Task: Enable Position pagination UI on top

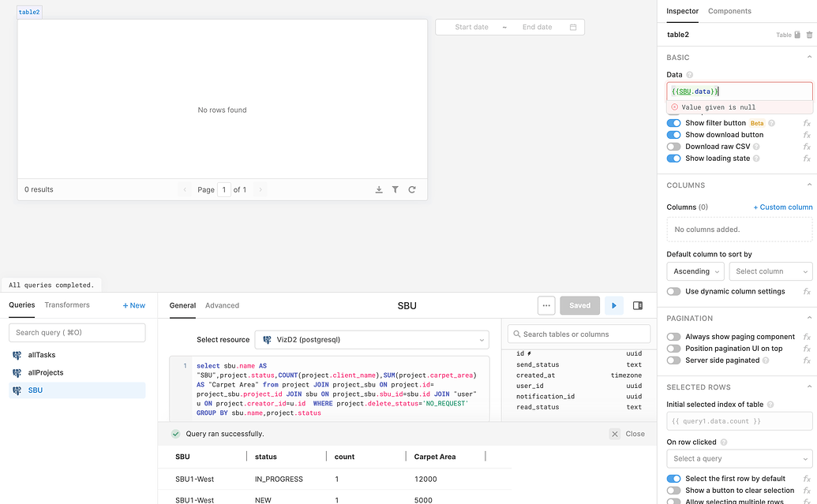Action: (673, 349)
